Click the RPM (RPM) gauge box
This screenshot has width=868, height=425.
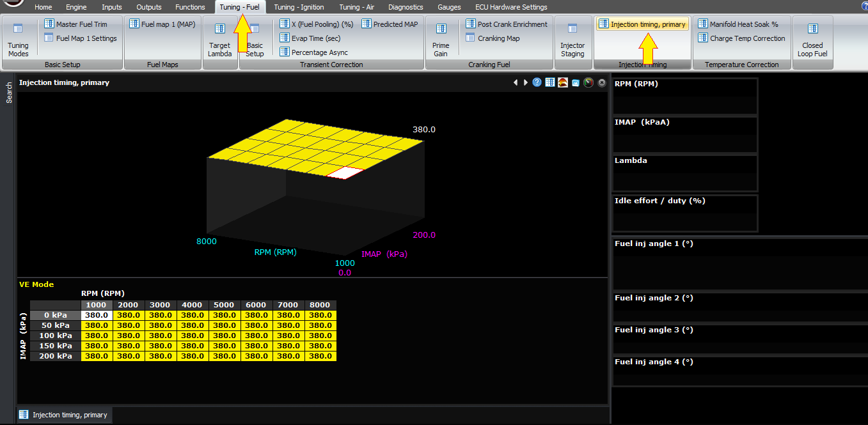[685, 97]
